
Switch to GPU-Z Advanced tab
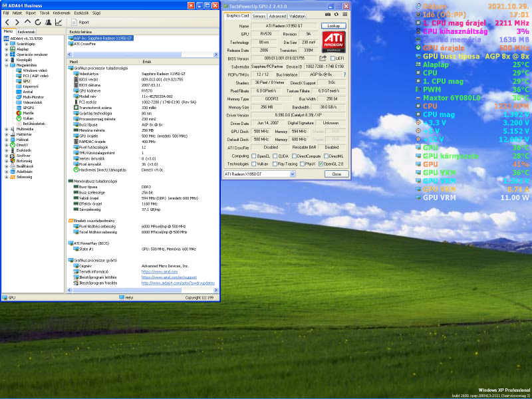click(x=277, y=16)
